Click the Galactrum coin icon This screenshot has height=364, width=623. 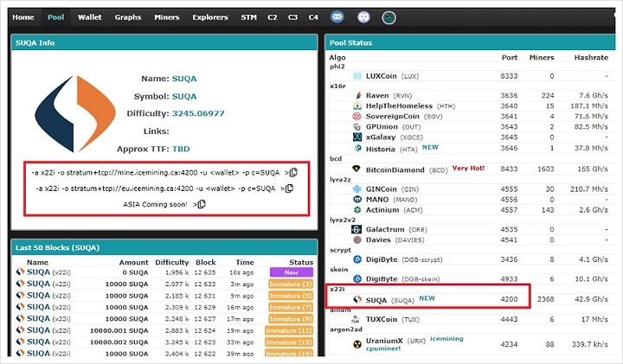[356, 229]
